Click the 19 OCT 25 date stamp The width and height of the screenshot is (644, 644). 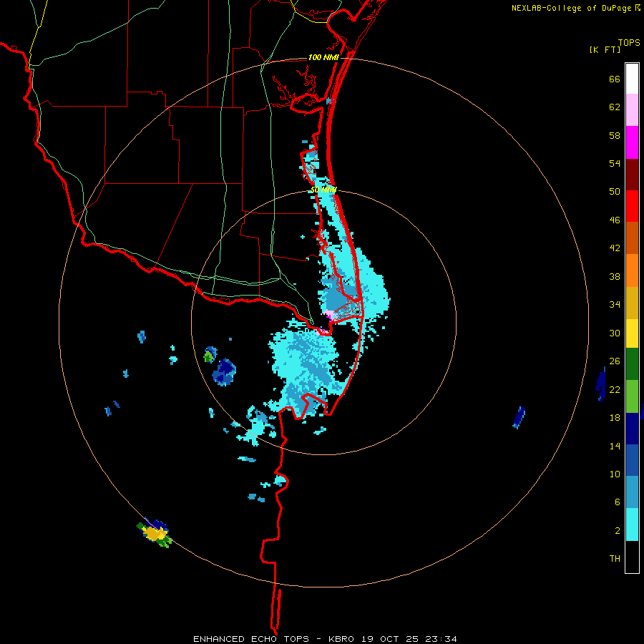point(389,639)
